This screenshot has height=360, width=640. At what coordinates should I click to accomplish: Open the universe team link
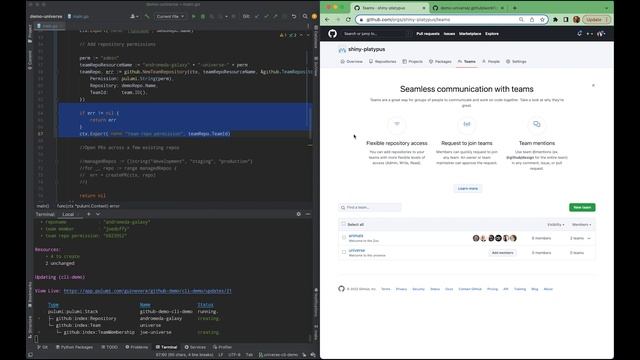[357, 250]
